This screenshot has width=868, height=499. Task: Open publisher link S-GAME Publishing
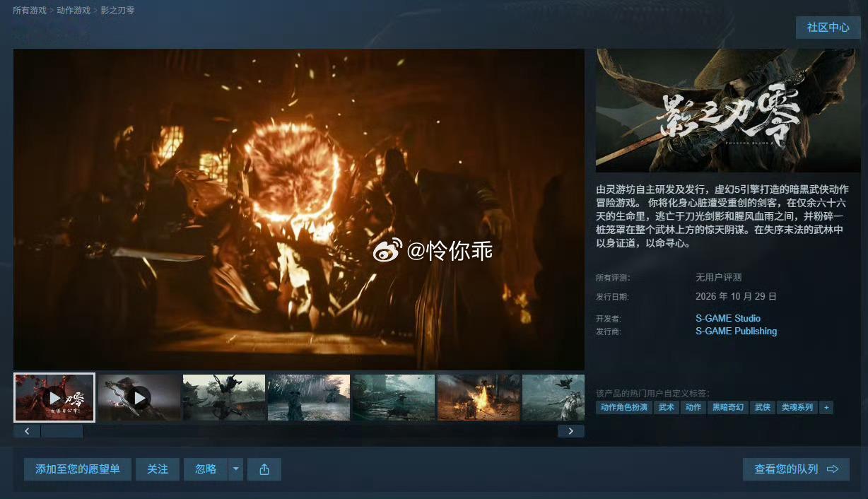click(736, 331)
